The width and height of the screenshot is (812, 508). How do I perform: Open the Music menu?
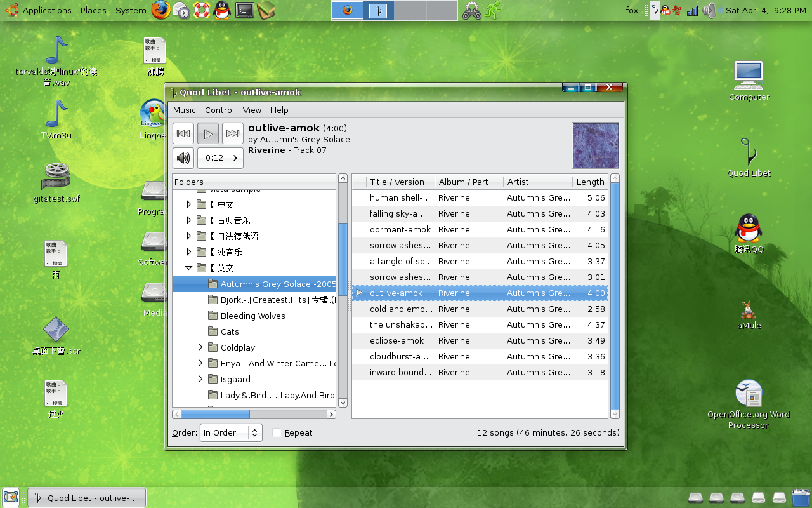coord(185,110)
